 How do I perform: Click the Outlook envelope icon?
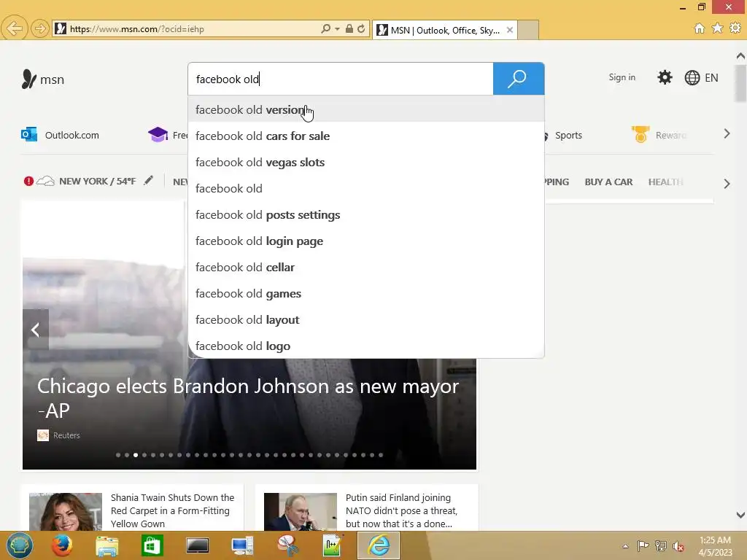tap(29, 135)
